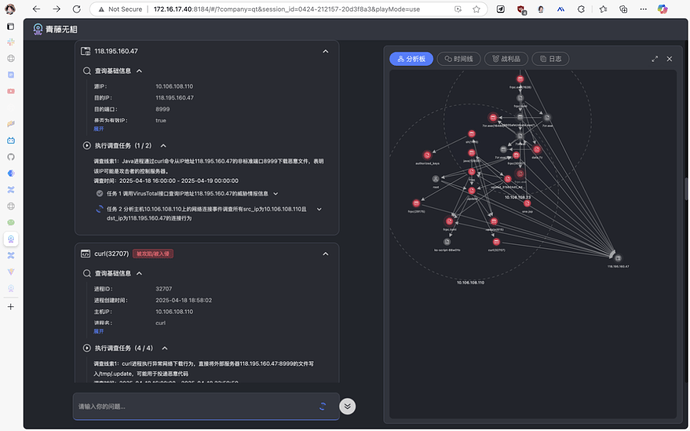Open the 时间线 tab

pyautogui.click(x=460, y=59)
